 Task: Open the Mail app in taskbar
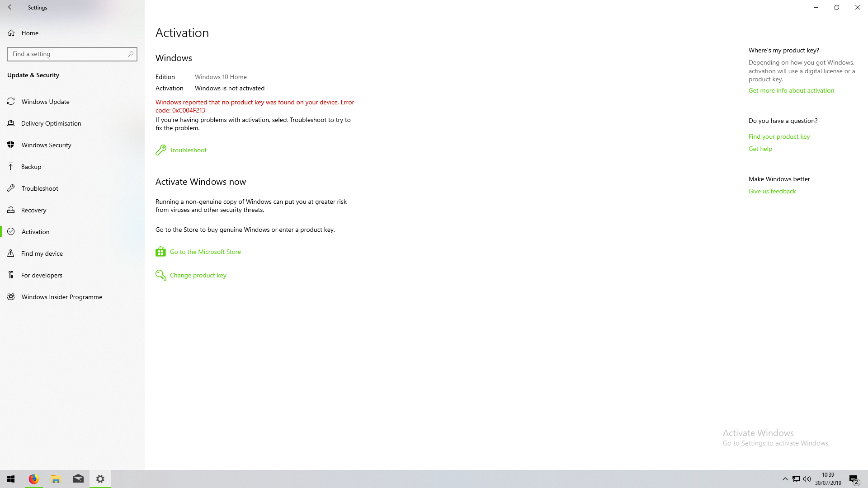coord(78,479)
